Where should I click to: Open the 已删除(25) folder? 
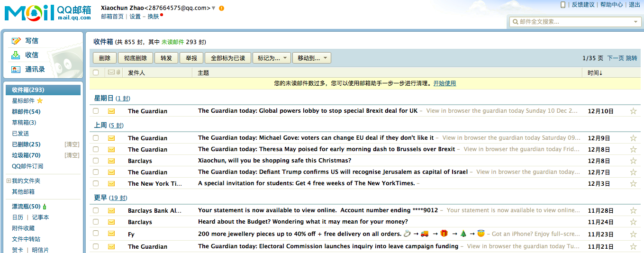(26, 145)
